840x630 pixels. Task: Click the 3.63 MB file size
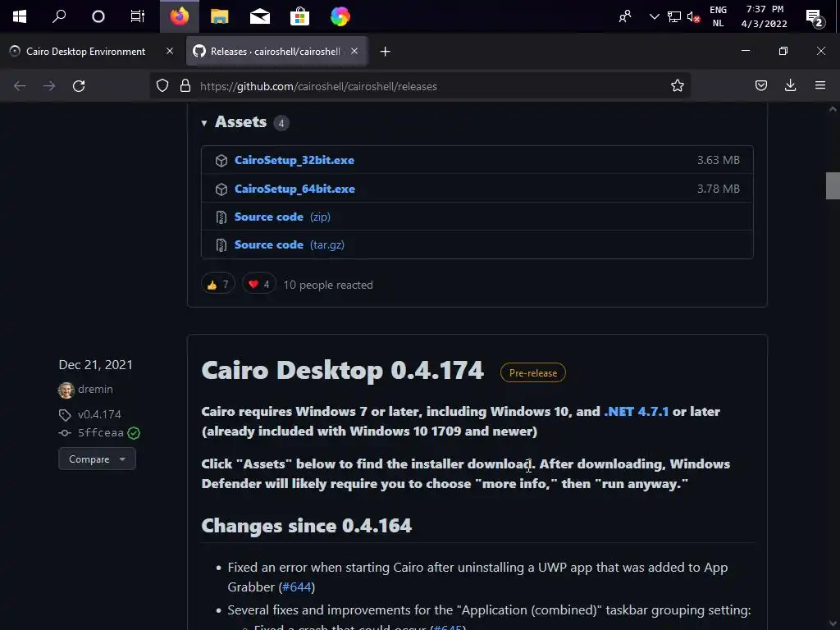719,160
